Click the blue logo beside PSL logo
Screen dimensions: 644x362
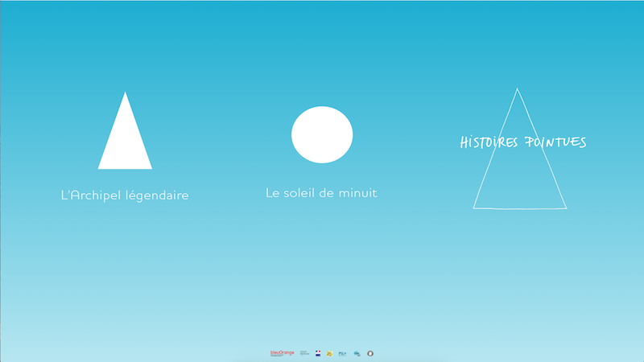pyautogui.click(x=357, y=353)
